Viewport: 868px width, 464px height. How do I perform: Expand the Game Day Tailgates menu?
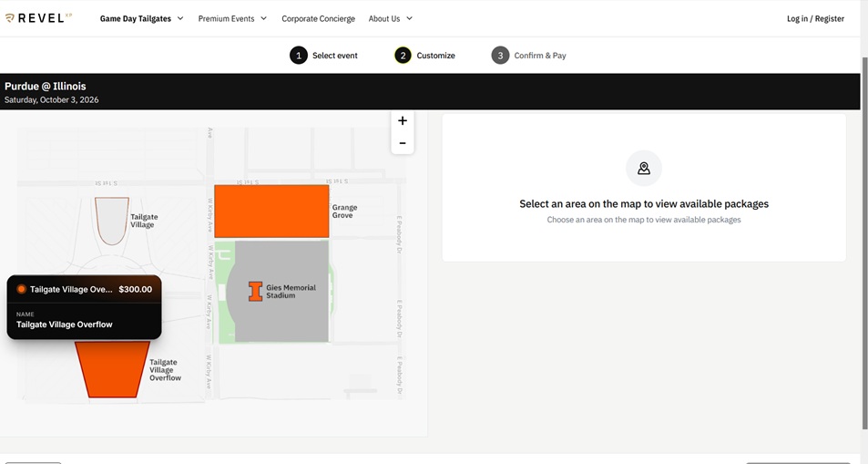pos(142,18)
